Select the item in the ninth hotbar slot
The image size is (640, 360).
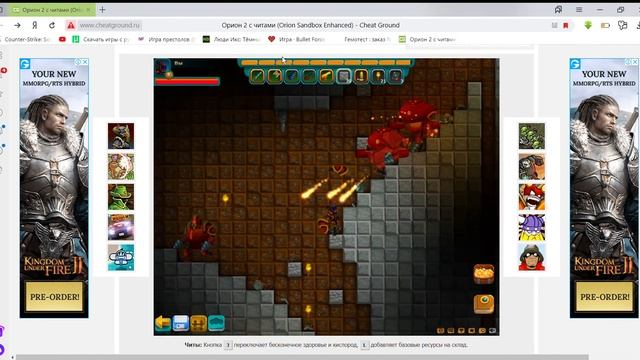[x=395, y=76]
